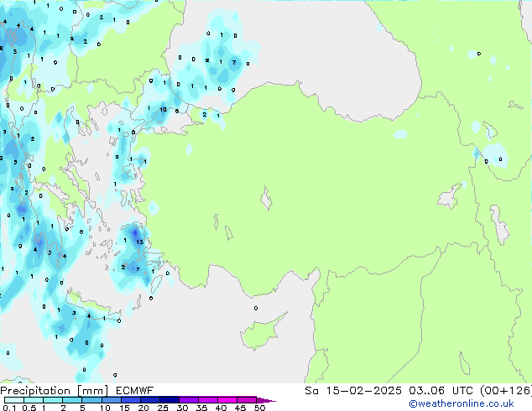The height and width of the screenshot is (411, 532).
Task: Click the 45–50 mm legend swatch
Action: point(247,400)
